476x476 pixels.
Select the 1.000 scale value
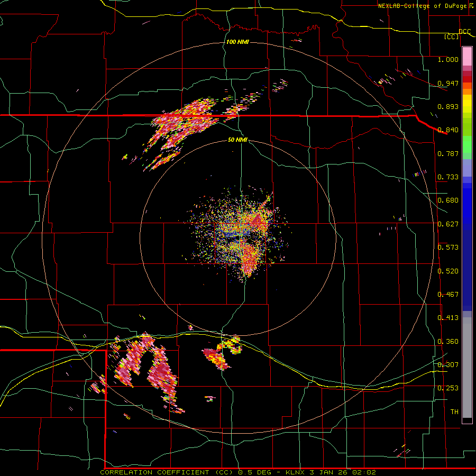click(x=448, y=59)
